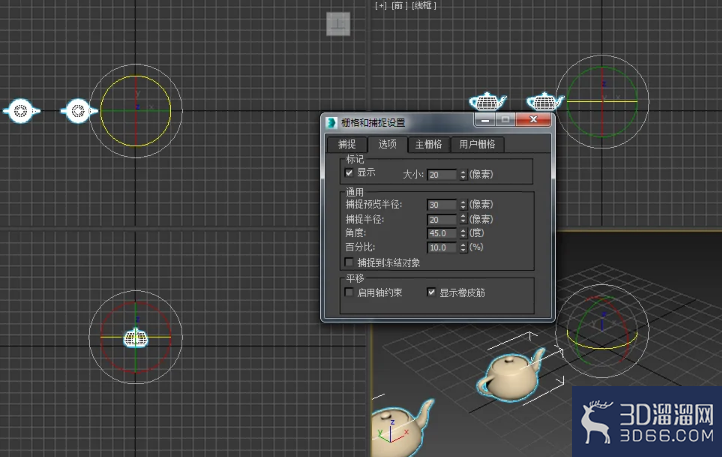Image resolution: width=722 pixels, height=457 pixels.
Task: Uncheck the 显示 marker checkbox
Action: 349,173
